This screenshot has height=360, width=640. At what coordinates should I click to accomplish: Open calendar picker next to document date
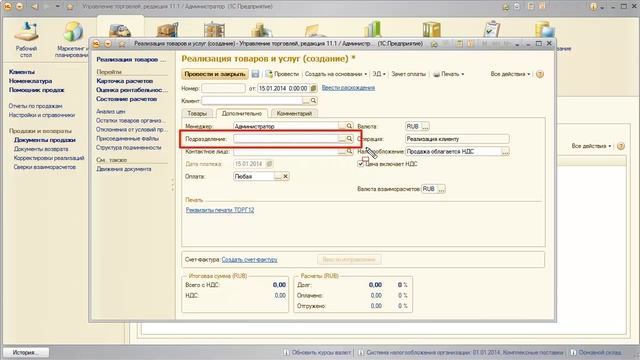[313, 88]
